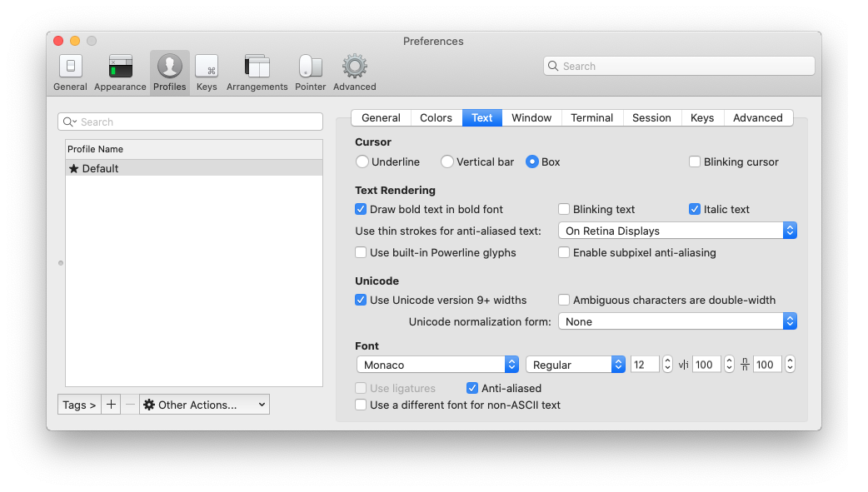Switch to the Colors tab

click(436, 117)
